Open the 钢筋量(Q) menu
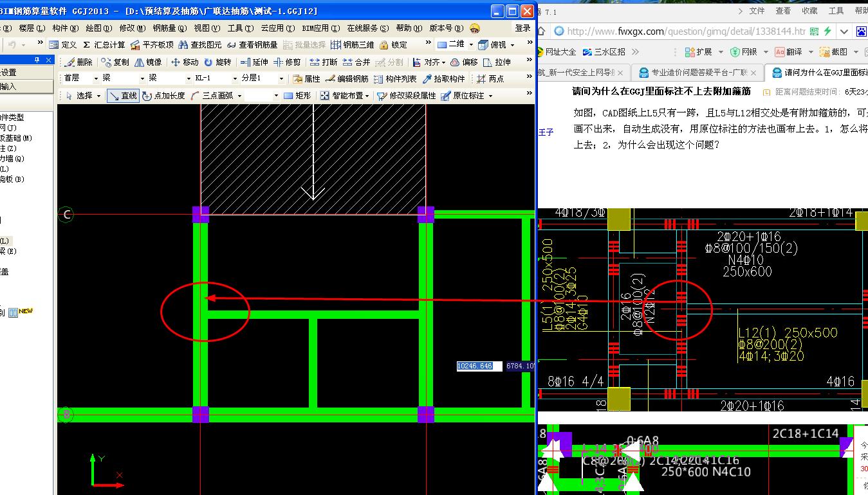868x495 pixels. [x=170, y=28]
